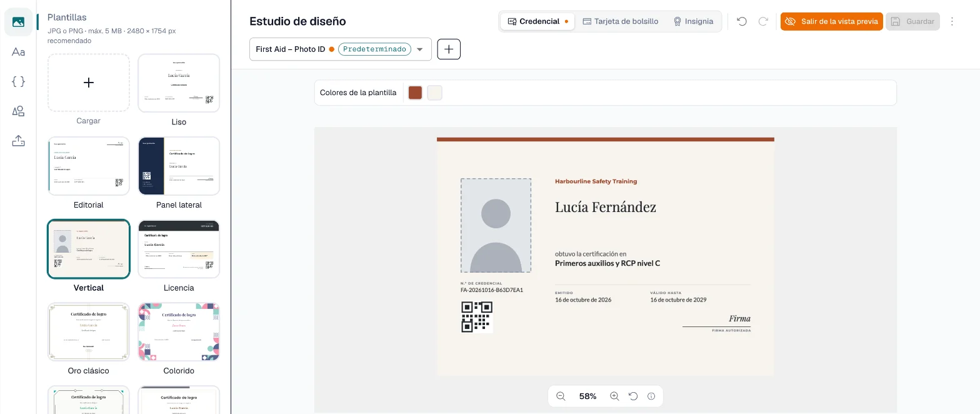The height and width of the screenshot is (414, 980).
Task: Select the Oro clásico template thumbnail
Action: pyautogui.click(x=89, y=332)
